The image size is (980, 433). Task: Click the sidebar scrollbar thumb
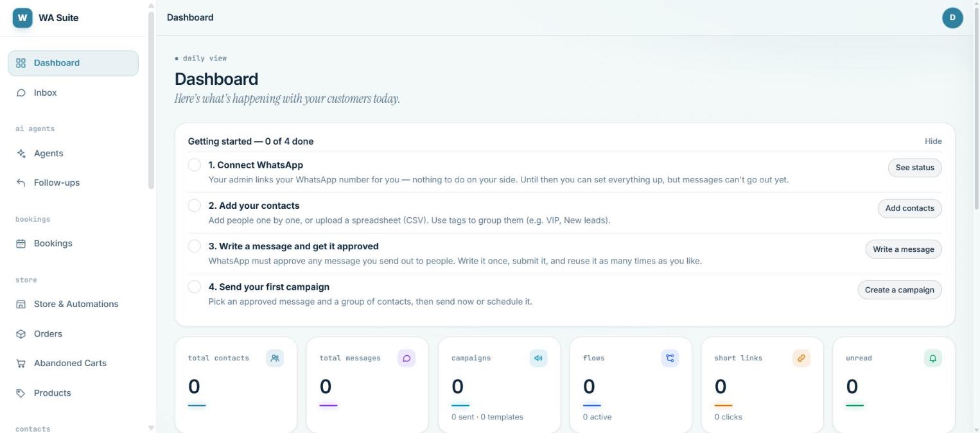click(x=151, y=101)
